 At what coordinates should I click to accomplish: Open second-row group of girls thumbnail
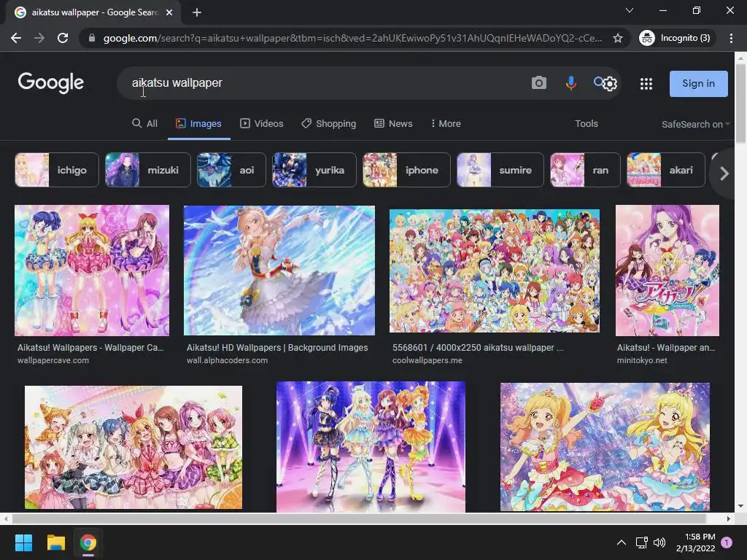(x=133, y=447)
